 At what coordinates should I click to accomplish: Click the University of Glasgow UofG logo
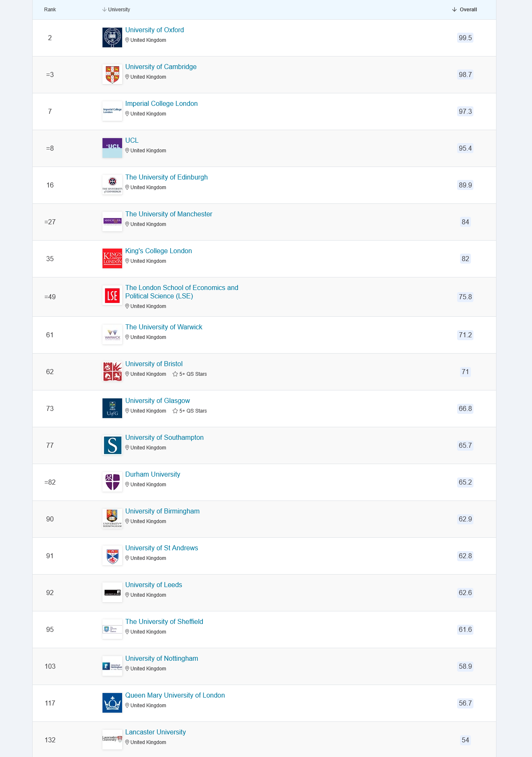pos(112,408)
